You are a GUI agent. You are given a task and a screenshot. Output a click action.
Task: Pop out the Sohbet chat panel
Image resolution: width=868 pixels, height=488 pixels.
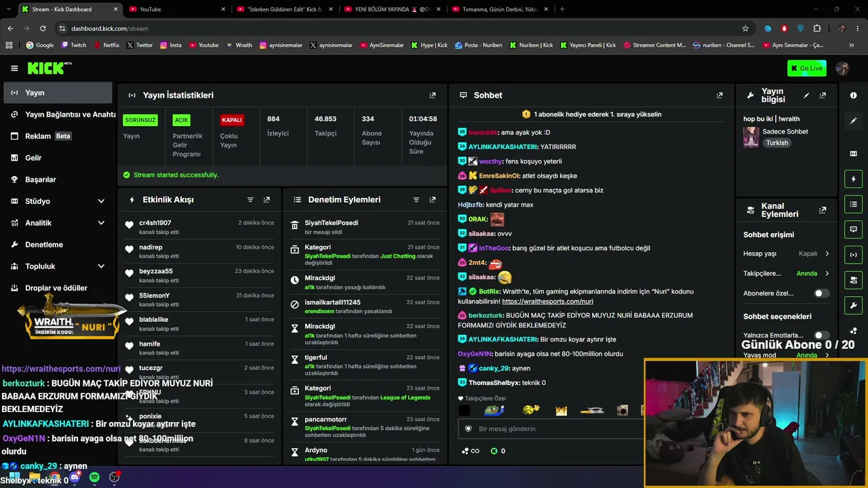point(719,96)
